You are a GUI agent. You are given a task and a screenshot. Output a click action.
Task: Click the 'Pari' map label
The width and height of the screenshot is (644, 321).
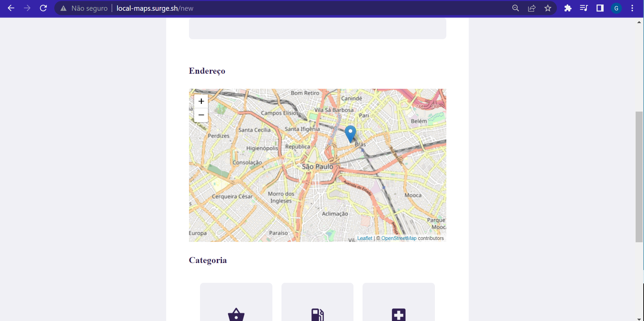364,116
